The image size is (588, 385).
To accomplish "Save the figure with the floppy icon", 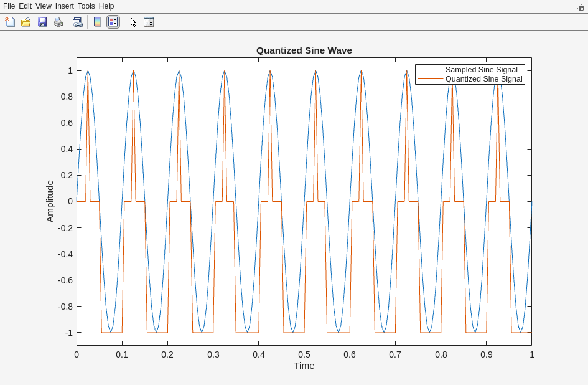I will [42, 22].
